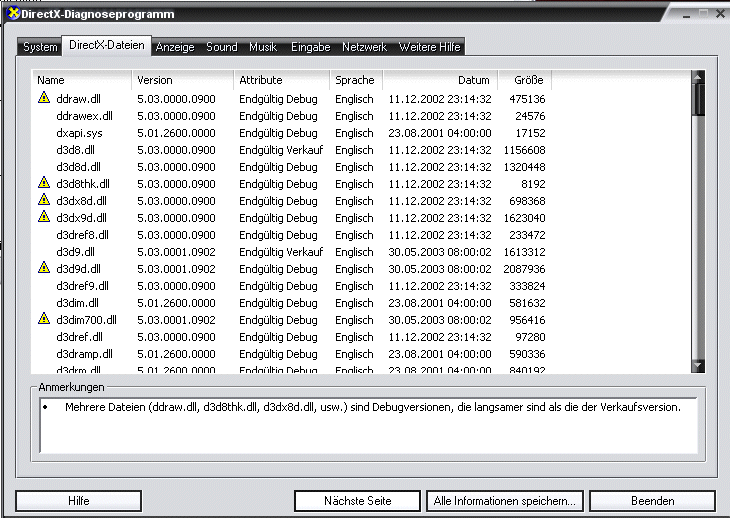Screen dimensions: 730x518
Task: Click the size value 2087936
Action: (524, 269)
